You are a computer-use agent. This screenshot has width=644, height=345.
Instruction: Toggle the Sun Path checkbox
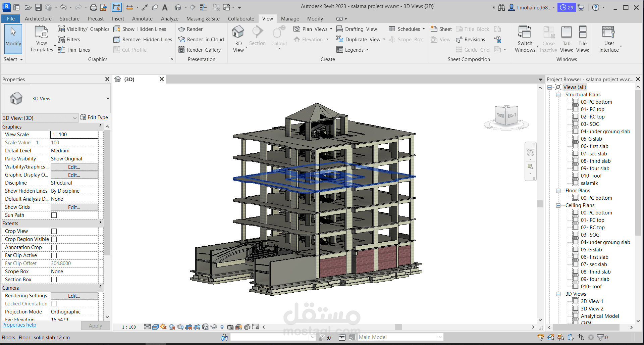(54, 215)
